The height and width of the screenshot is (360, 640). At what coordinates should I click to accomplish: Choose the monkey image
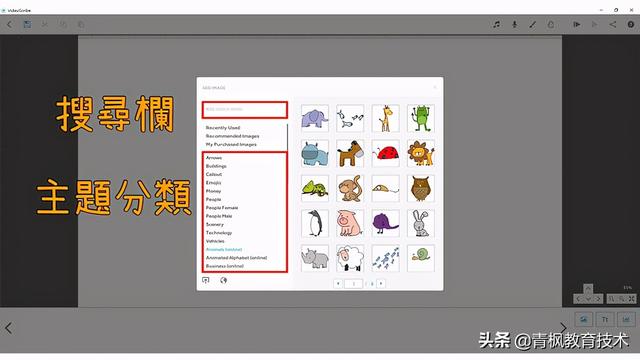point(350,189)
